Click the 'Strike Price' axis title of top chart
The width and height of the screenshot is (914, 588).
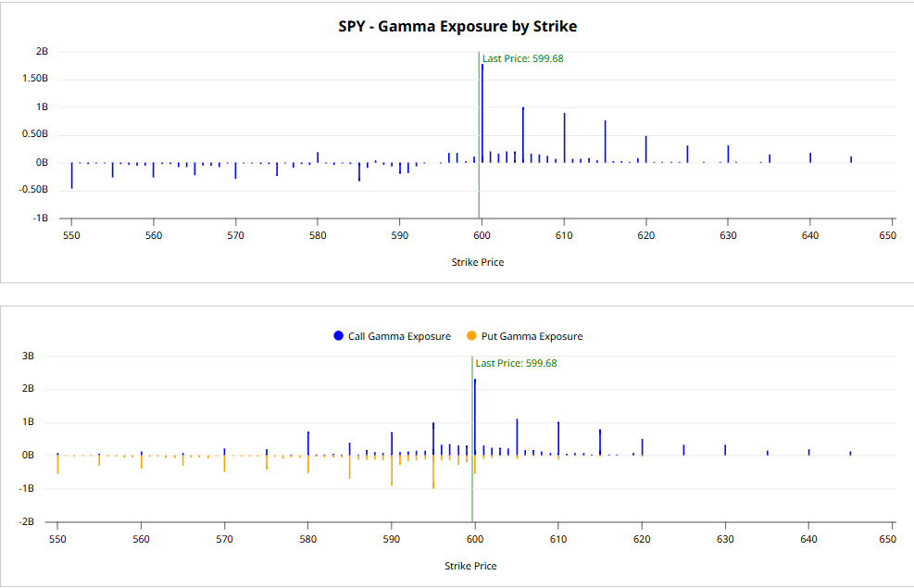(478, 262)
